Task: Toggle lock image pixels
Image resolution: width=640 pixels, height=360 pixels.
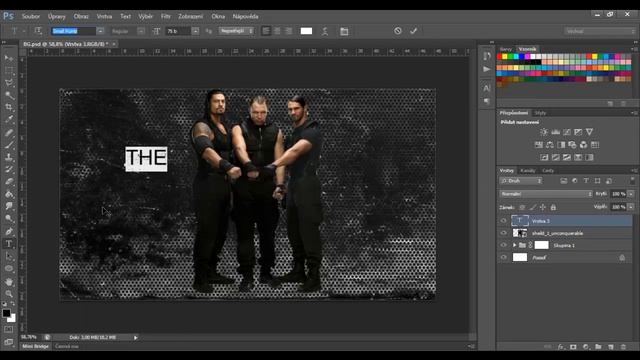Action: 532,207
